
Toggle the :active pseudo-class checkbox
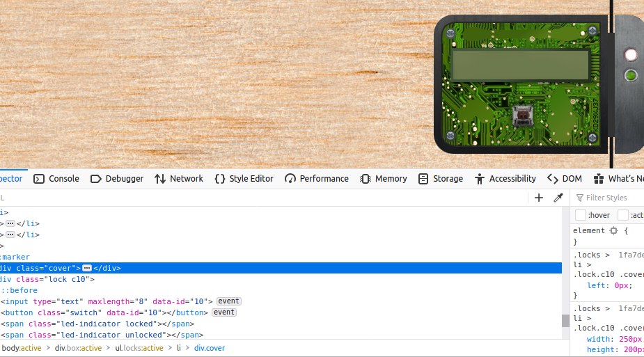623,215
